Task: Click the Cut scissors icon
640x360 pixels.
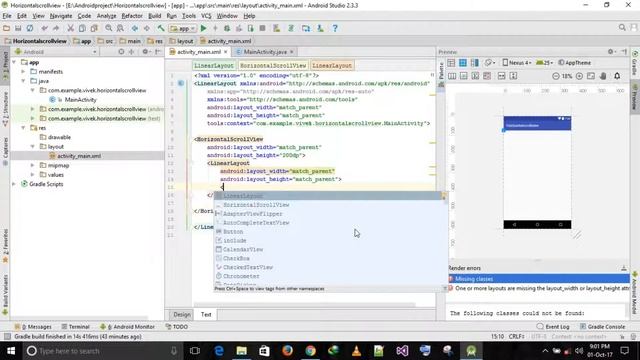Action: point(71,28)
